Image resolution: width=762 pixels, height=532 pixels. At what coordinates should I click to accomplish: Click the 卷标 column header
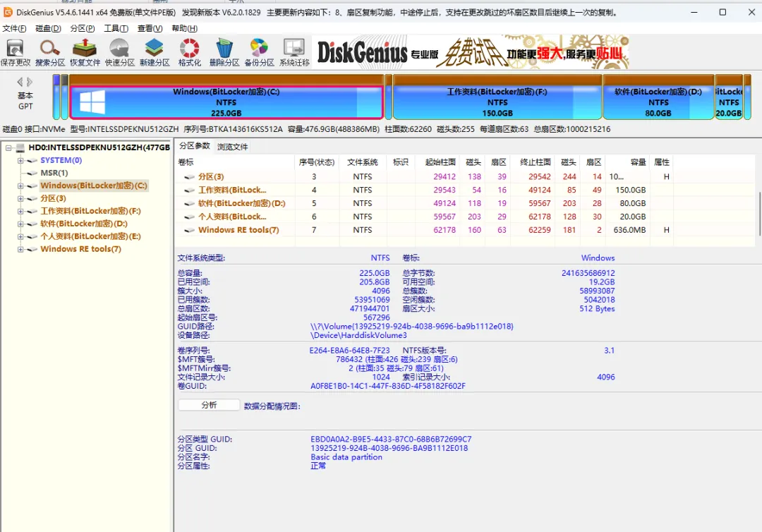tap(235, 162)
